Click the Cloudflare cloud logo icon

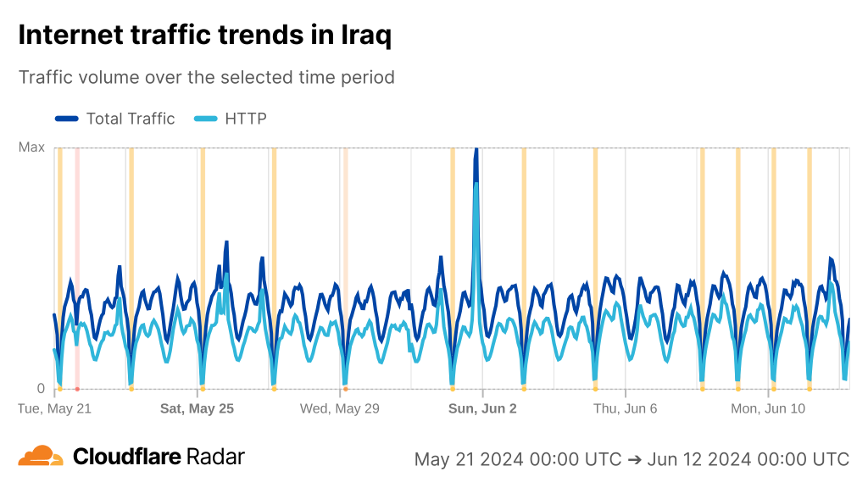[x=41, y=456]
